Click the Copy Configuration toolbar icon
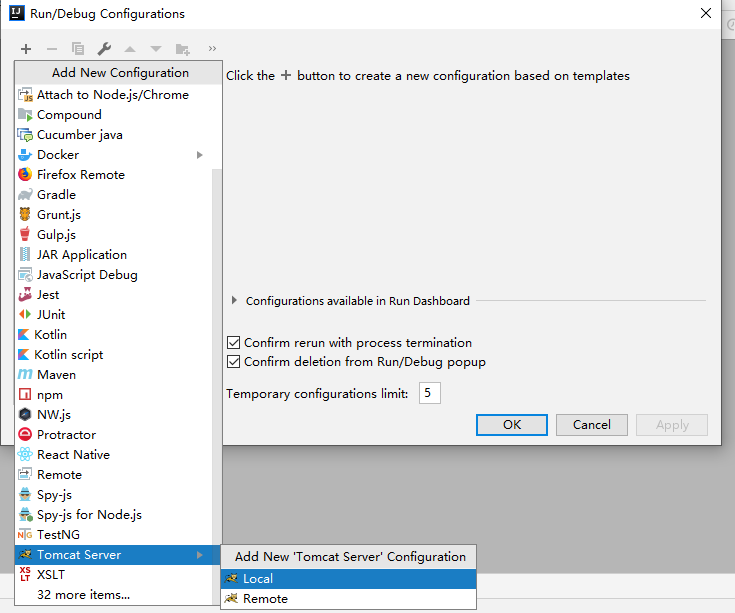735x613 pixels. coord(78,49)
